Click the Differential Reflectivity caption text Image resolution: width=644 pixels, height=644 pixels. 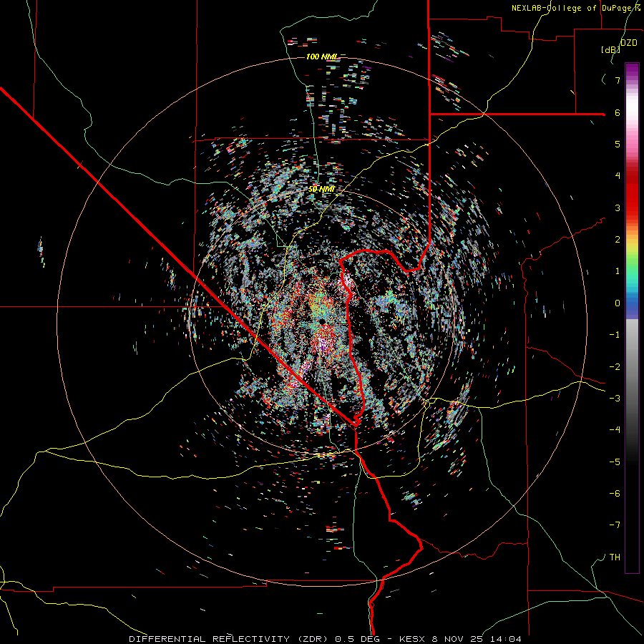tap(325, 639)
